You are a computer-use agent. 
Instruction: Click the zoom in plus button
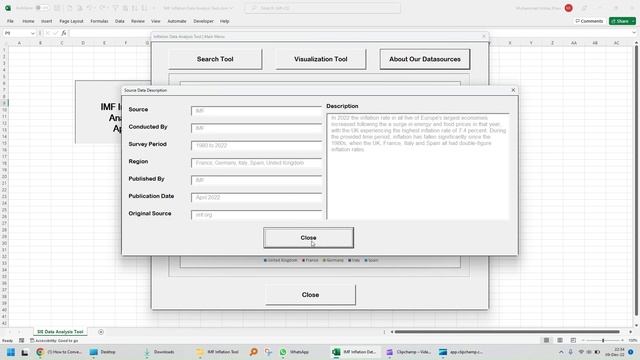[622, 340]
